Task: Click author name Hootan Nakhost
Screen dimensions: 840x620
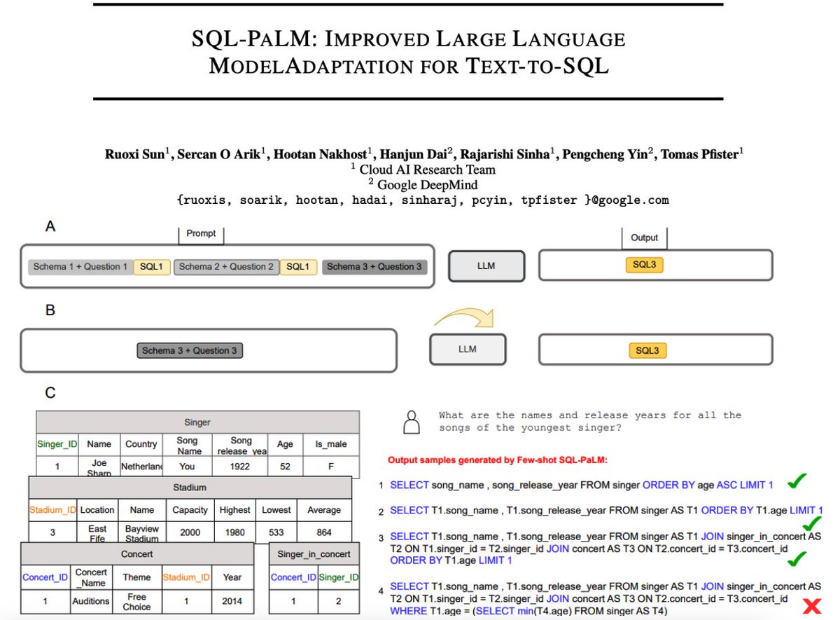Action: [320, 155]
